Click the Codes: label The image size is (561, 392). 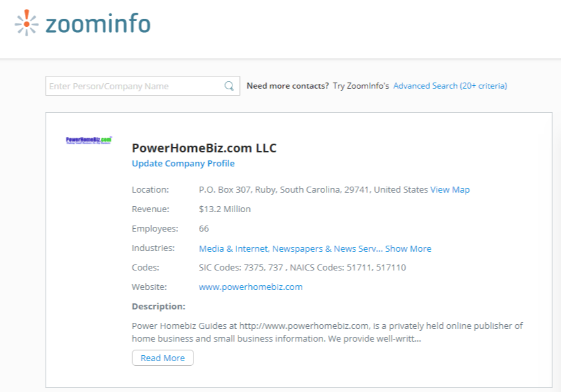click(x=146, y=268)
